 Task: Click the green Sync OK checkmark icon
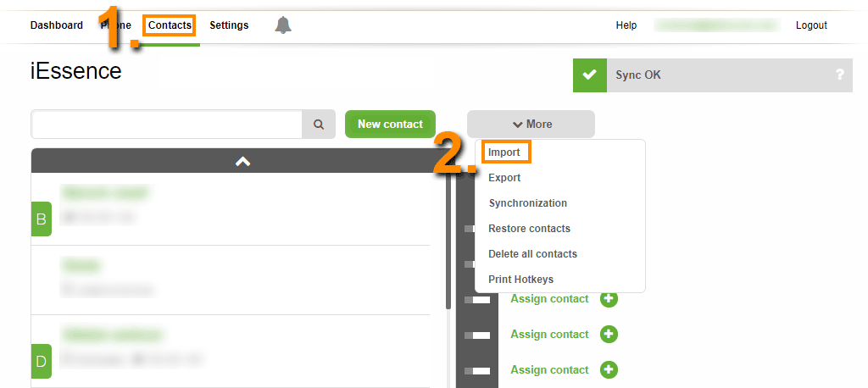[x=589, y=75]
